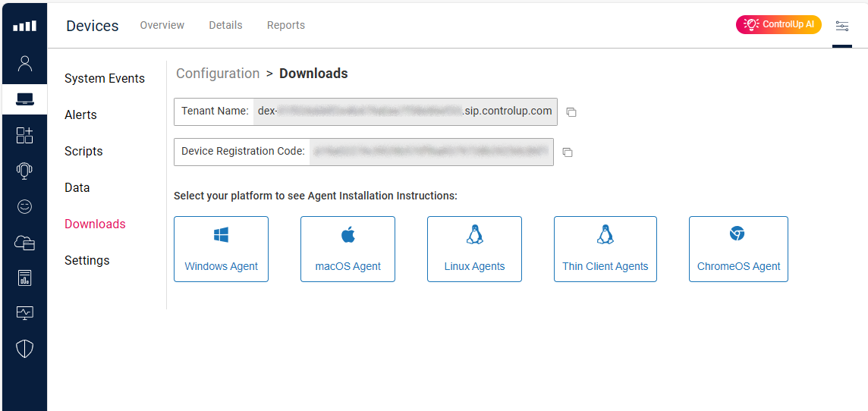Open the bar chart report icon in sidebar
Screen dimensions: 868x411
[x=24, y=278]
